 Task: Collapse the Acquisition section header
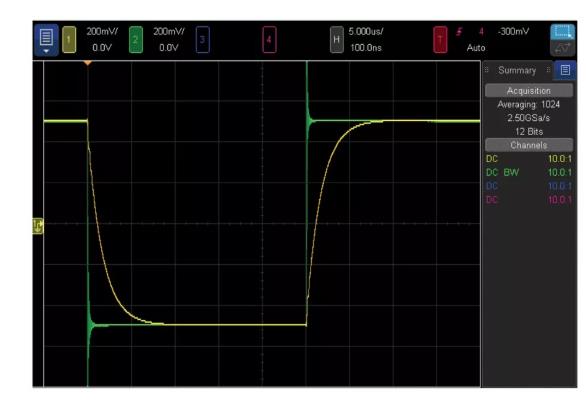(528, 90)
